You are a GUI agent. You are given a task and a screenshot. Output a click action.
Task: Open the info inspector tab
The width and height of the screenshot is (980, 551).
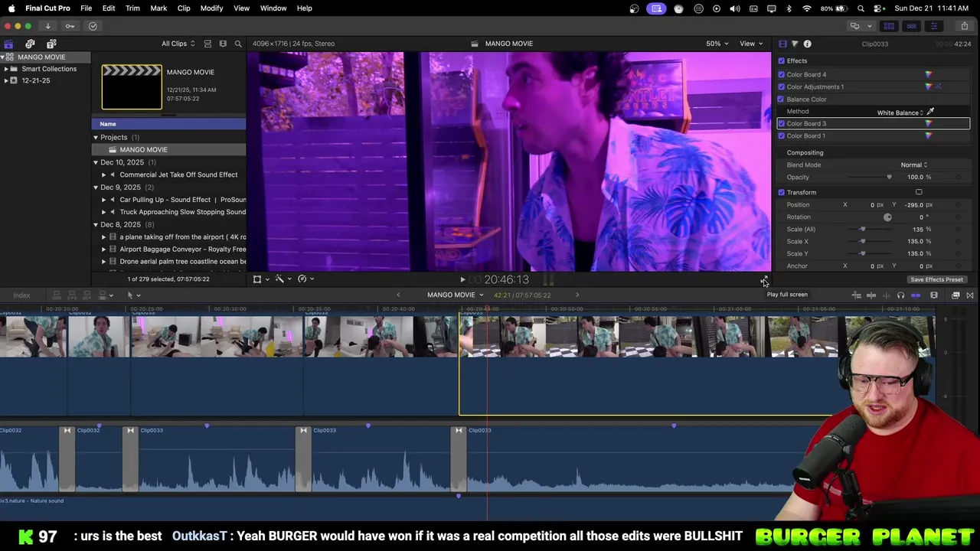pyautogui.click(x=807, y=44)
